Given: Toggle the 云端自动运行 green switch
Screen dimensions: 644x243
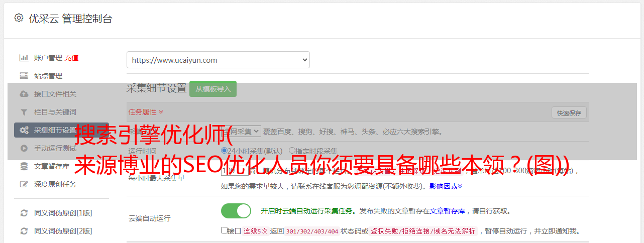Looking at the screenshot, I should click(236, 211).
